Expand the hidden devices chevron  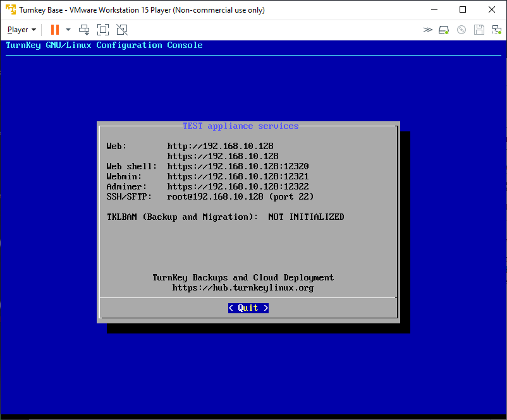point(428,30)
